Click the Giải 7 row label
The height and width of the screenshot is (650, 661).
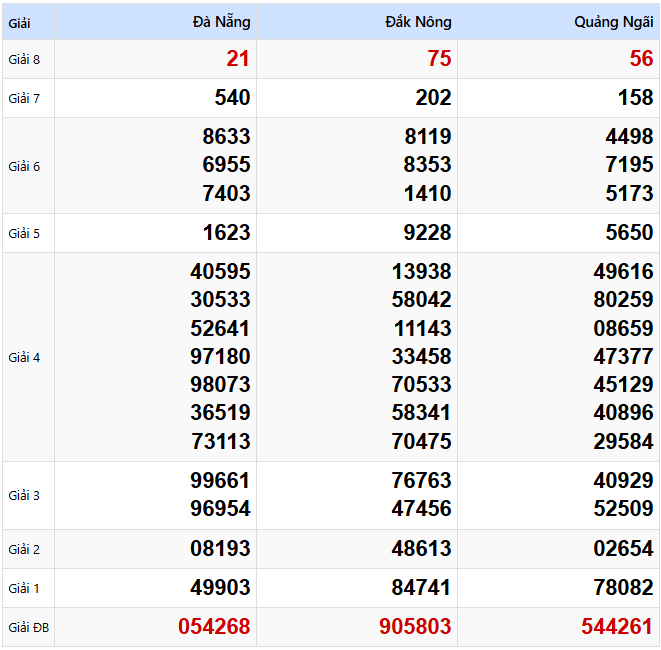tap(24, 98)
